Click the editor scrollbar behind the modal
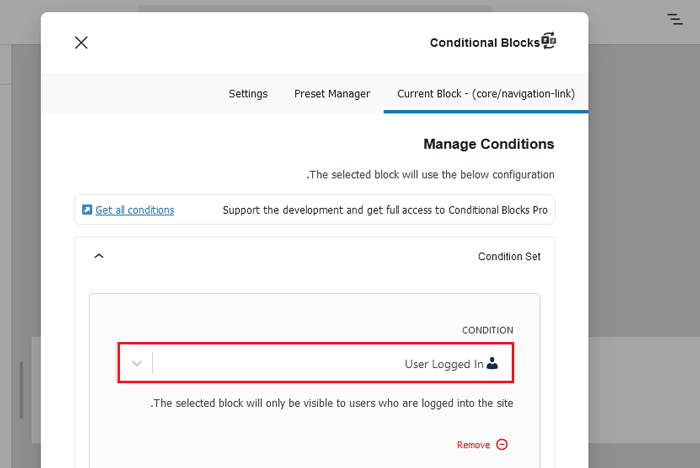The width and height of the screenshot is (700, 468). 20,388
